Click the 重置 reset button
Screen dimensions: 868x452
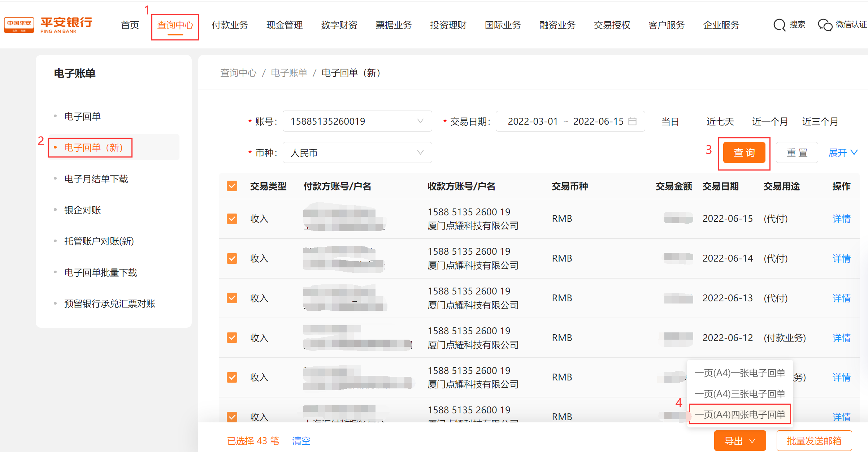(797, 153)
